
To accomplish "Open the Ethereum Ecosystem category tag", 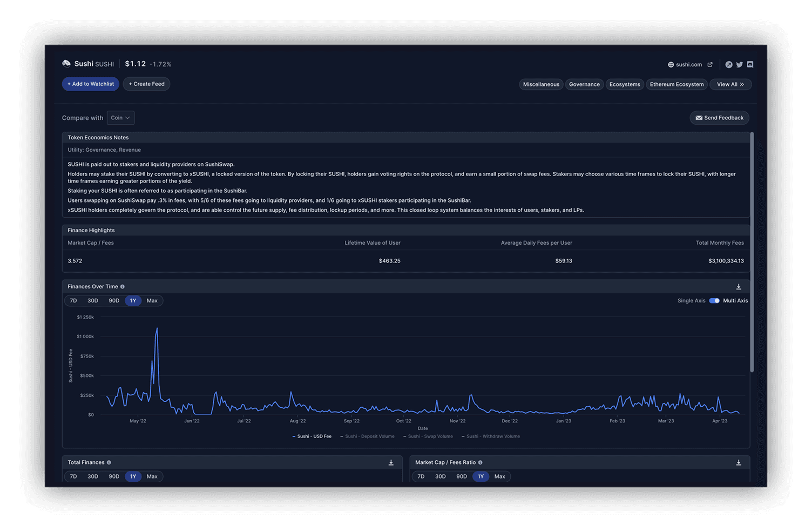I will click(x=676, y=84).
